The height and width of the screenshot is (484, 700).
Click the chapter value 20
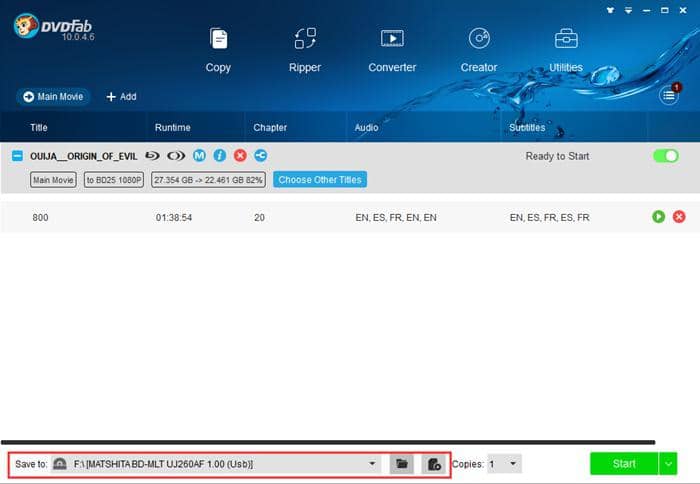(259, 217)
